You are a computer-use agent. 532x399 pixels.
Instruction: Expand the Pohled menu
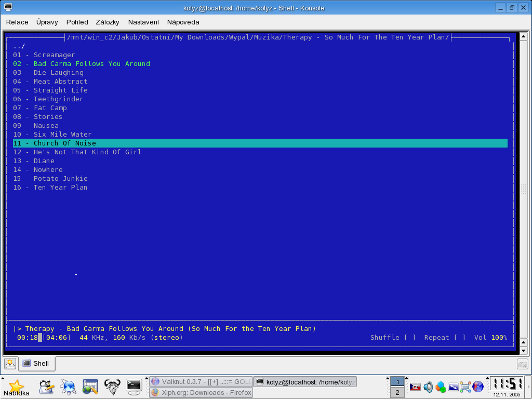point(77,22)
